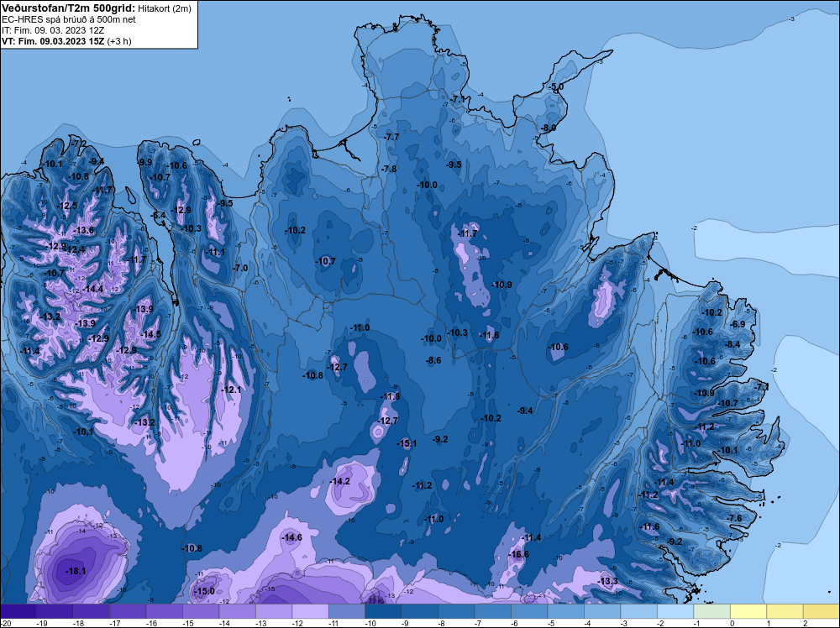Click the -9.9 temperature label
Image resolution: width=840 pixels, height=628 pixels.
click(x=145, y=162)
